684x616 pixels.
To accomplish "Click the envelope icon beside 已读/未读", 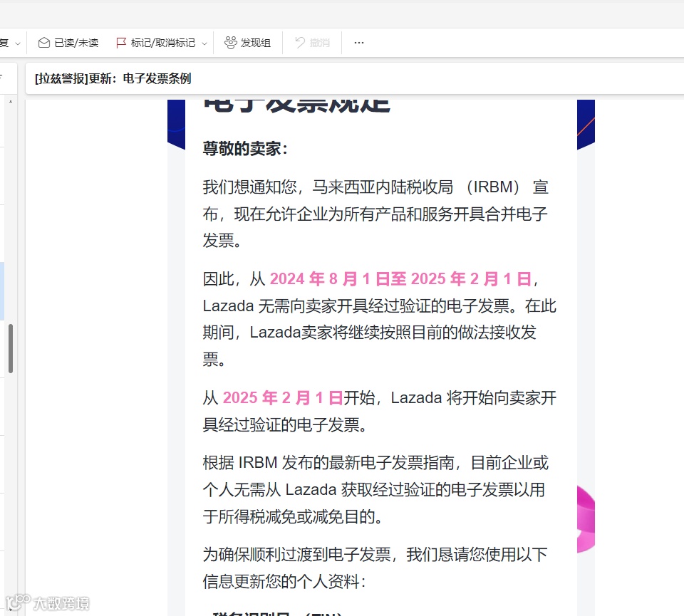I will [43, 43].
